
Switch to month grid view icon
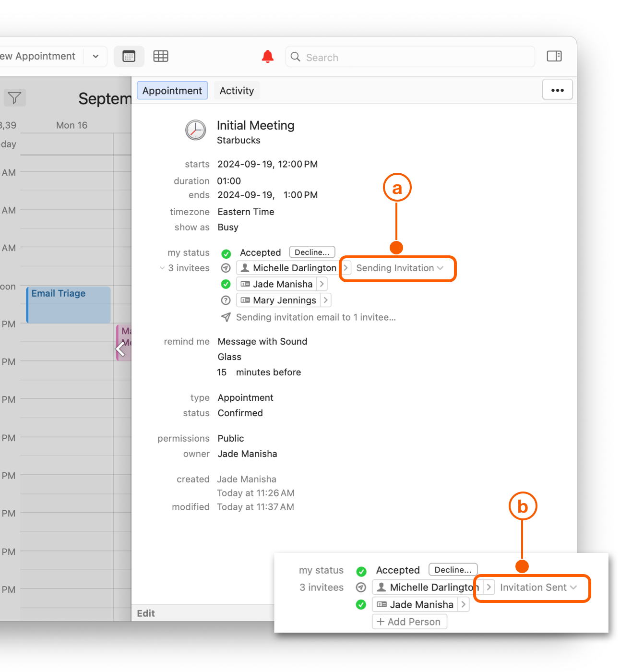(x=161, y=57)
